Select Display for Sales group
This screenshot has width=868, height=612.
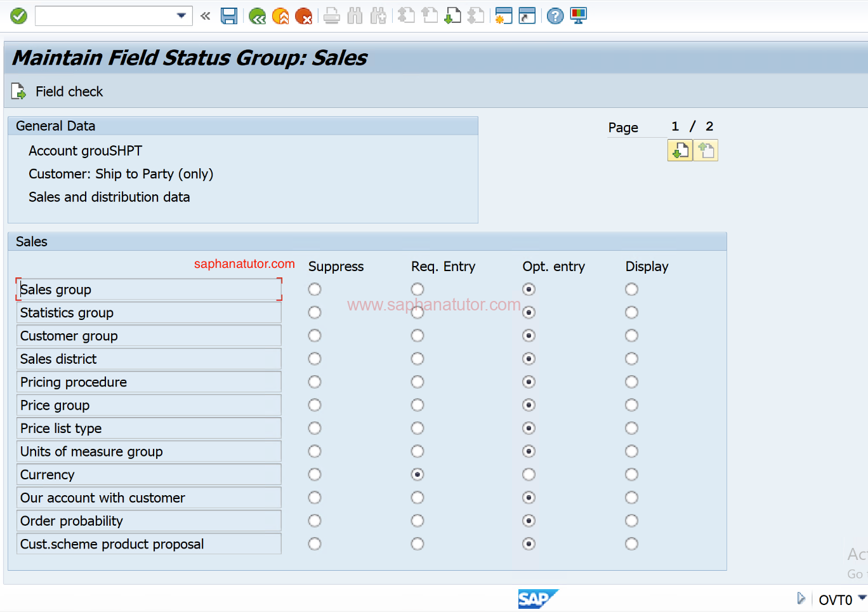click(631, 289)
